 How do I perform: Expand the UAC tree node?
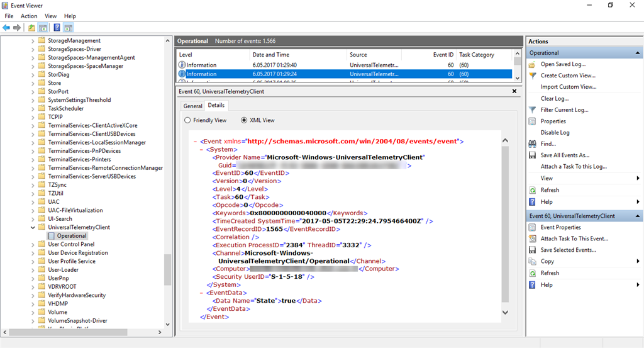pyautogui.click(x=33, y=202)
